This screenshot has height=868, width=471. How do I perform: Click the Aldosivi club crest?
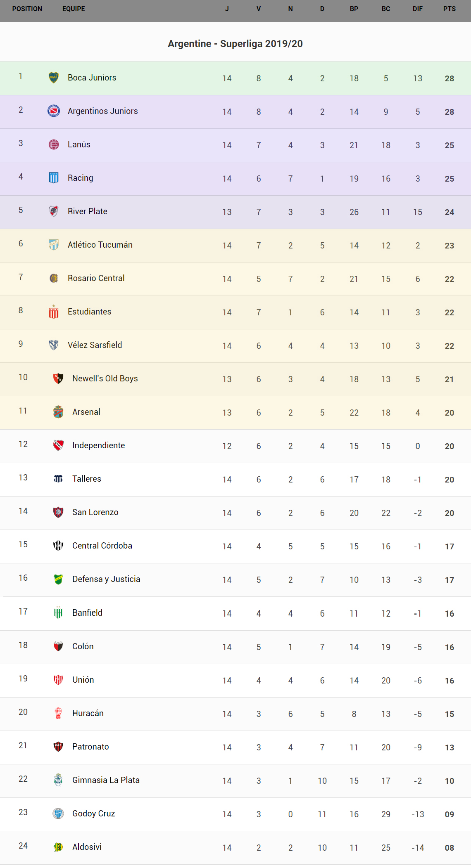(58, 847)
